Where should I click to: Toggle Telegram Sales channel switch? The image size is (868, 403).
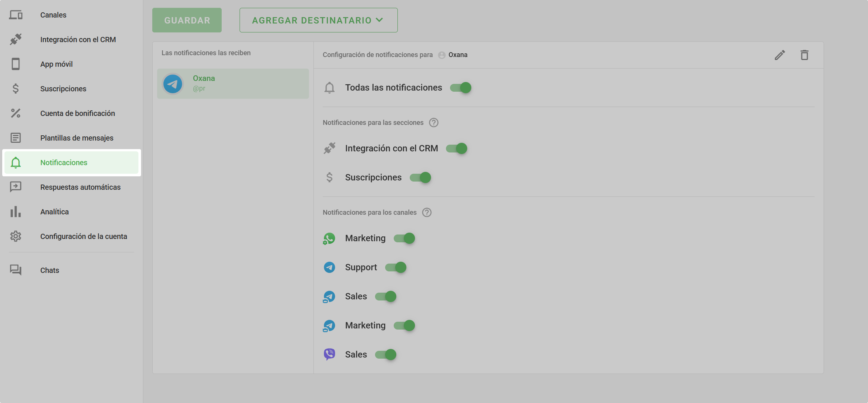coord(386,297)
